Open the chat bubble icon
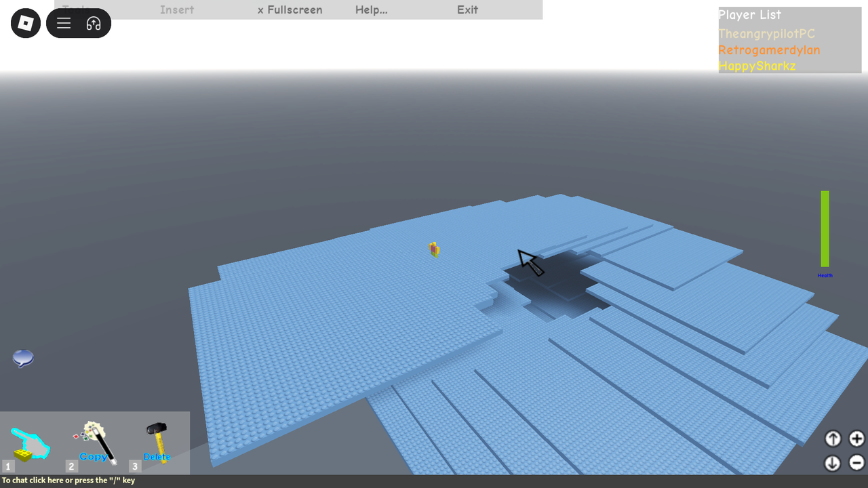This screenshot has height=488, width=868. (x=23, y=358)
